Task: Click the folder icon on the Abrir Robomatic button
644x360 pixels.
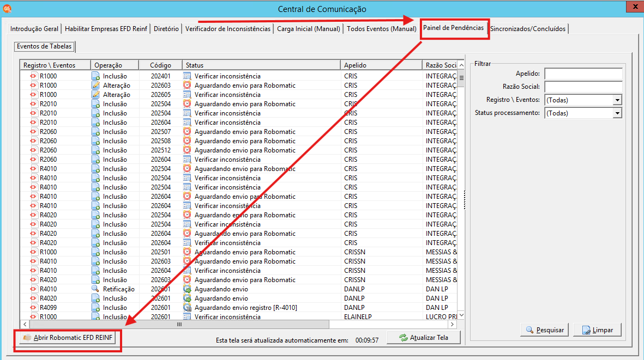Action: [27, 338]
